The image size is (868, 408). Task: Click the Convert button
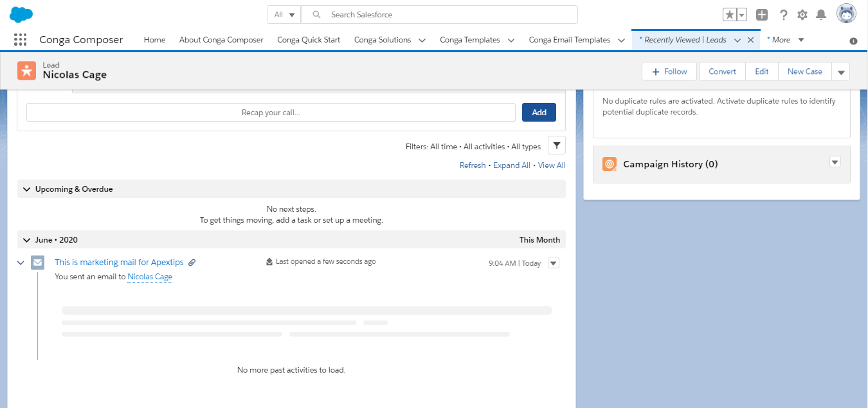pos(723,71)
